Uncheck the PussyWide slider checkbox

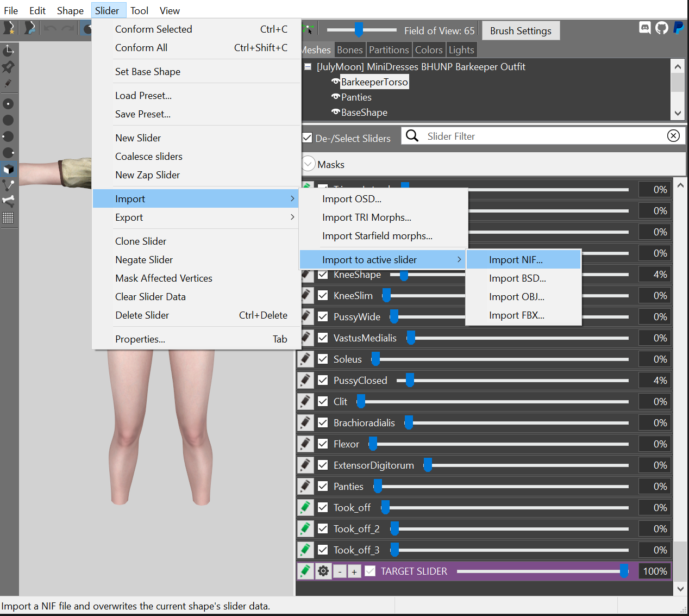pos(323,316)
